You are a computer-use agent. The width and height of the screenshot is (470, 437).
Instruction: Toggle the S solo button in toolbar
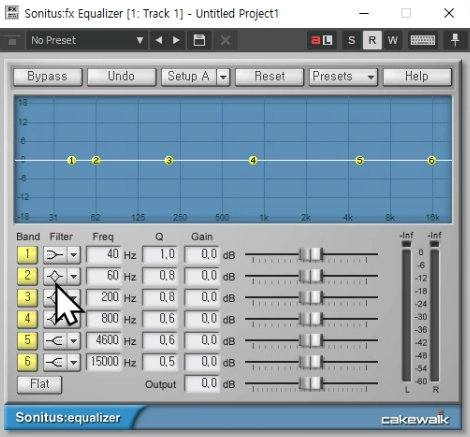tap(351, 40)
